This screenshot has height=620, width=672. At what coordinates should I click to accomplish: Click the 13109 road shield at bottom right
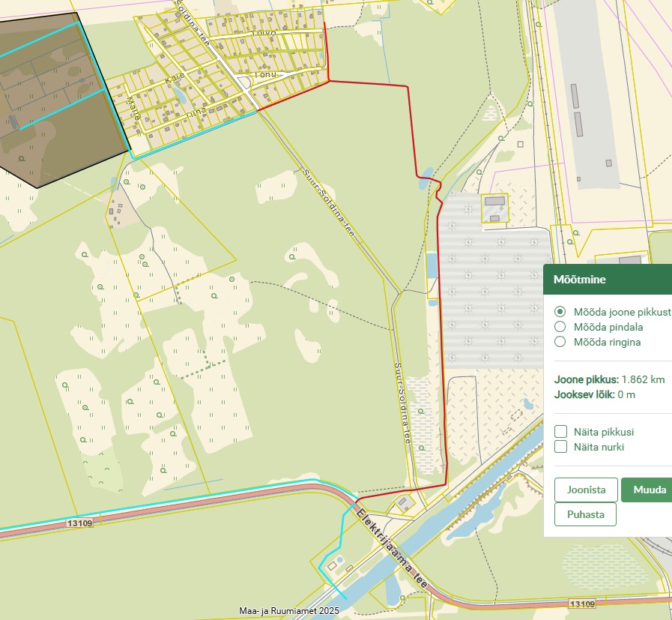point(581,604)
